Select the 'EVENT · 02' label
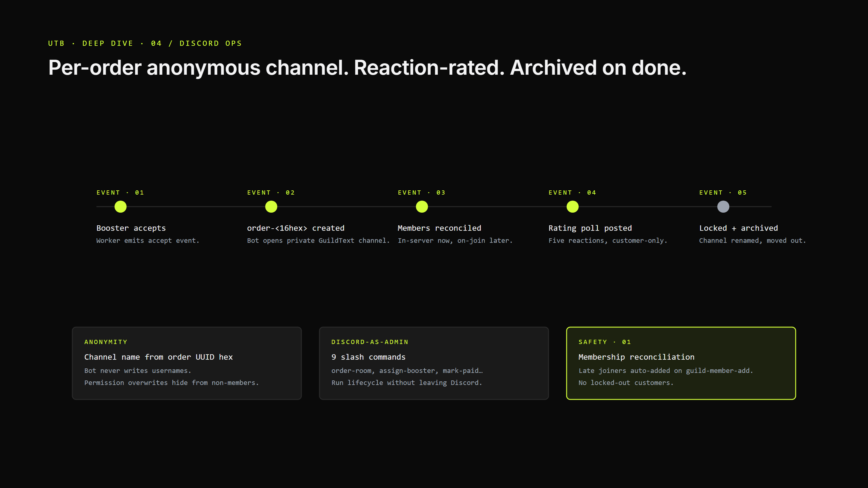 [x=271, y=193]
